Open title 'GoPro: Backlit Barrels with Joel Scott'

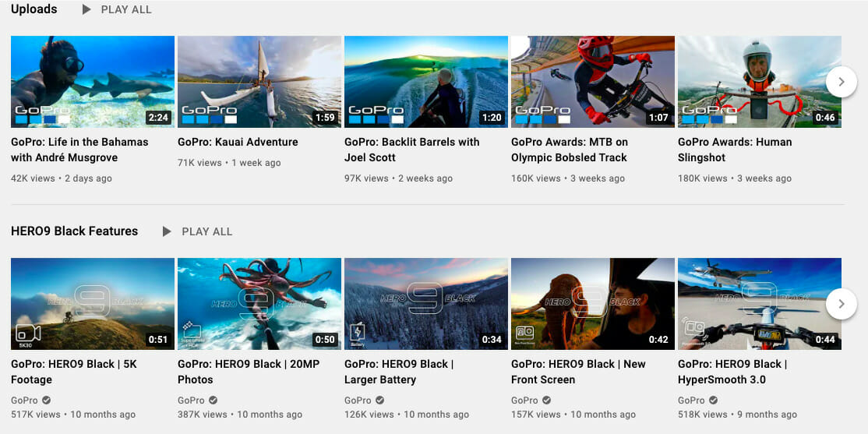(412, 150)
